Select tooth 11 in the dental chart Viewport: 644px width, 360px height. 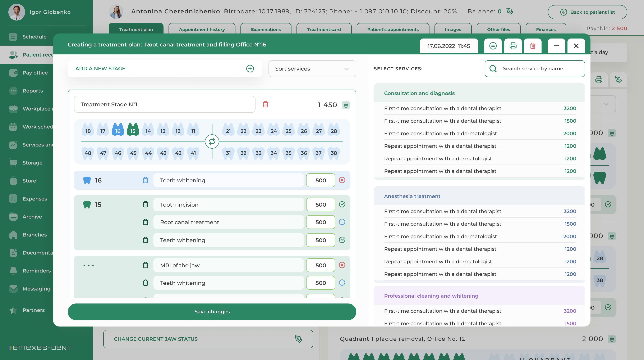[193, 130]
